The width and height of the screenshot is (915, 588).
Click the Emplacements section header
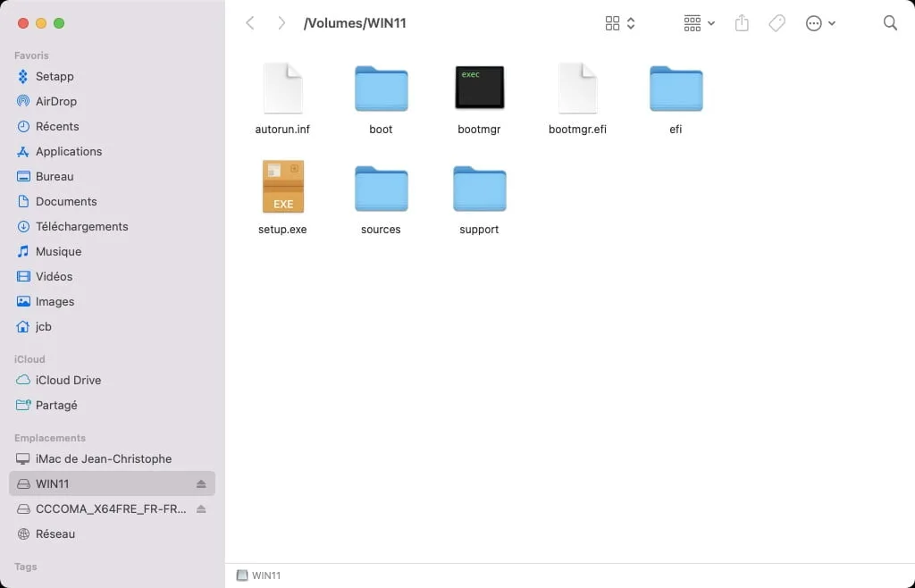click(50, 438)
